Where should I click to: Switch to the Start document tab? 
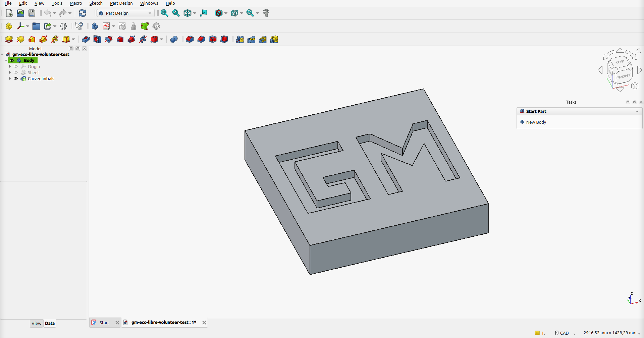click(x=104, y=323)
